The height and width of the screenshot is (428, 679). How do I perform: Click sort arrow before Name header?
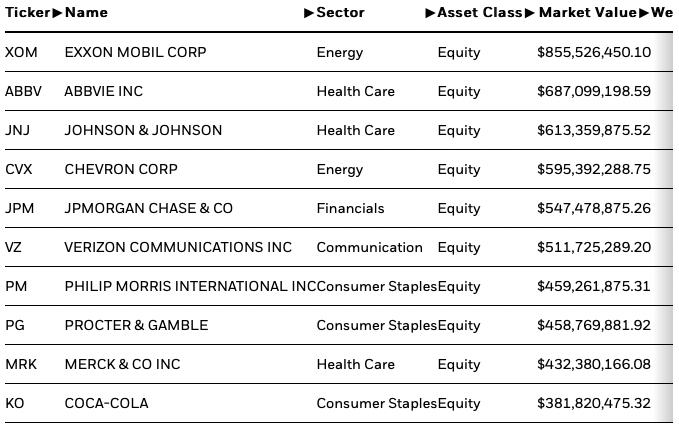(57, 13)
